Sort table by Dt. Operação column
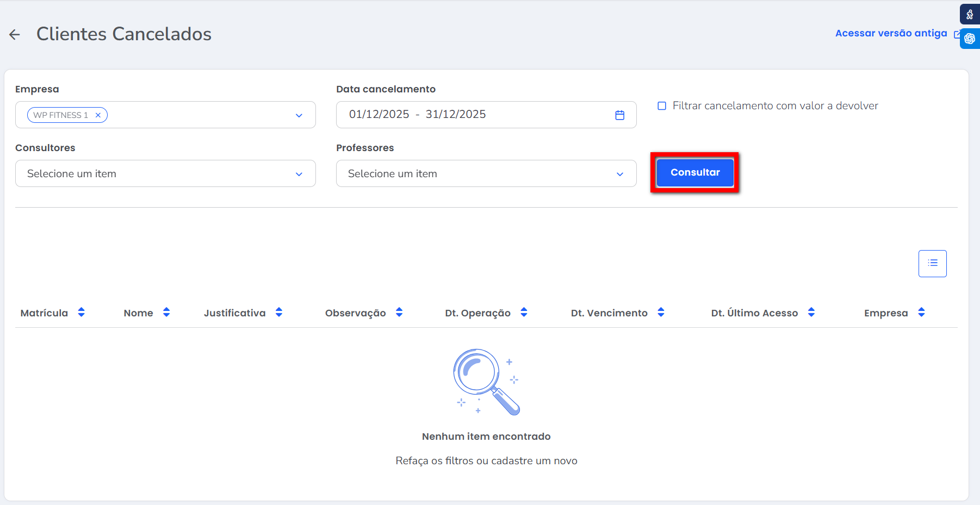Viewport: 980px width, 505px height. pos(524,313)
